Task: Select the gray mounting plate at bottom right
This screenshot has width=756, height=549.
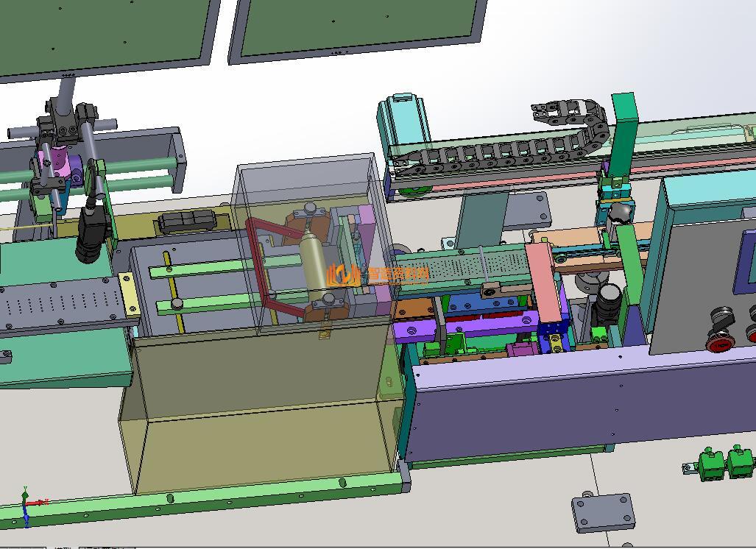Action: [x=603, y=513]
